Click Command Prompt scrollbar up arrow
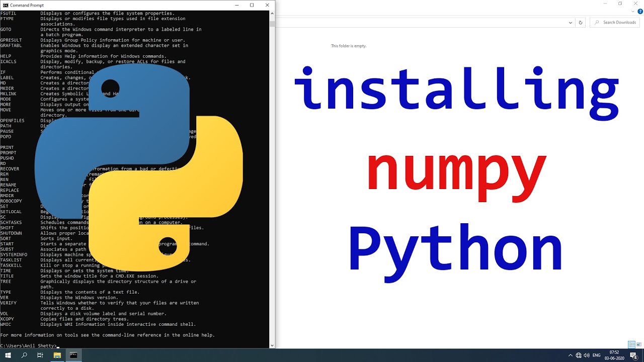This screenshot has height=362, width=644. tap(272, 13)
